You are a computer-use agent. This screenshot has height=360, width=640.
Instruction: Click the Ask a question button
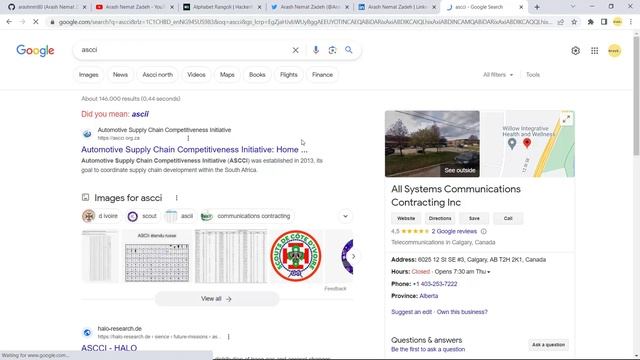(x=548, y=345)
